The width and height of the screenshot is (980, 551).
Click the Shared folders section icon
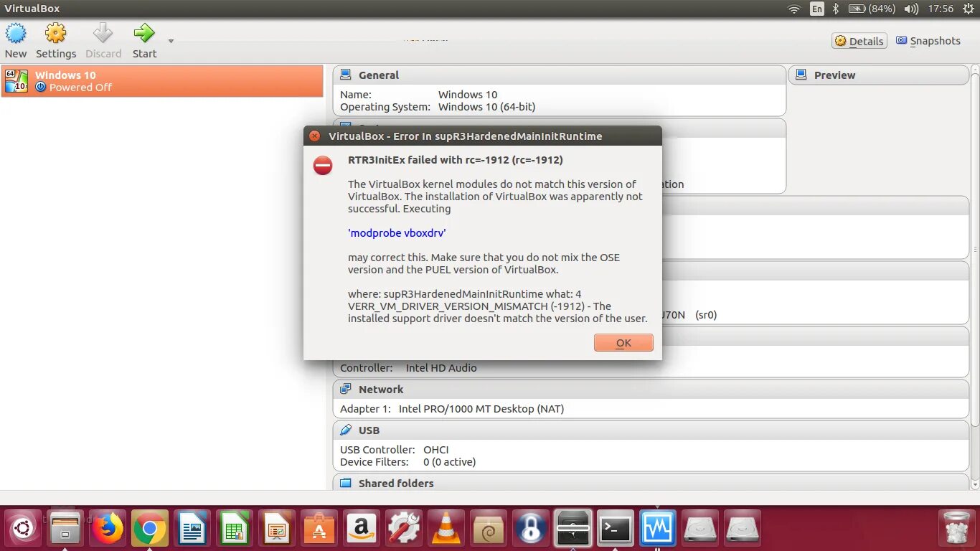(346, 483)
